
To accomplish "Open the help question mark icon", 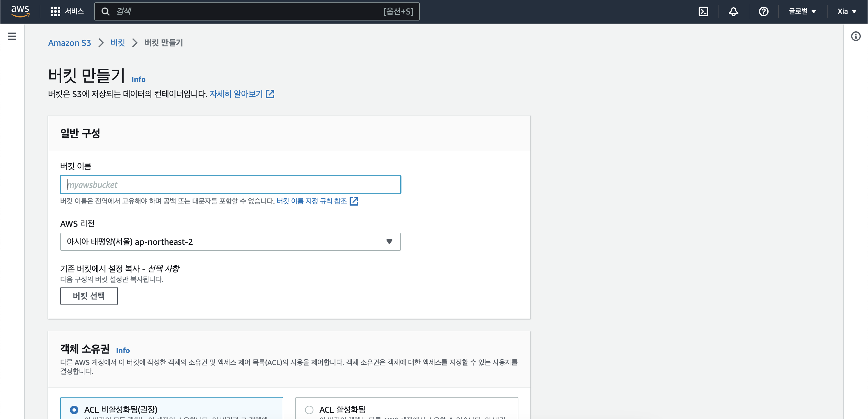I will click(763, 11).
